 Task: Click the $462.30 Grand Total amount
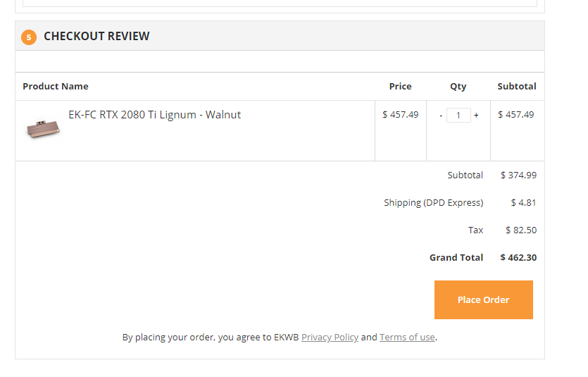(518, 257)
